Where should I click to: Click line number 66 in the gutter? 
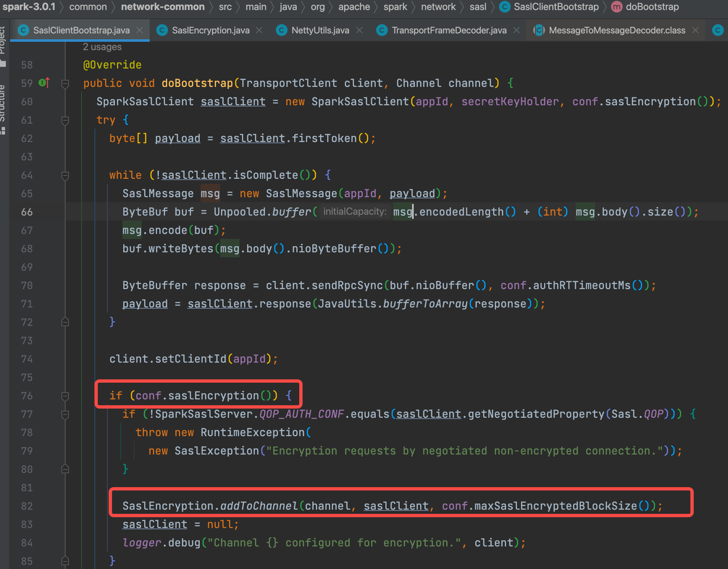pos(27,212)
